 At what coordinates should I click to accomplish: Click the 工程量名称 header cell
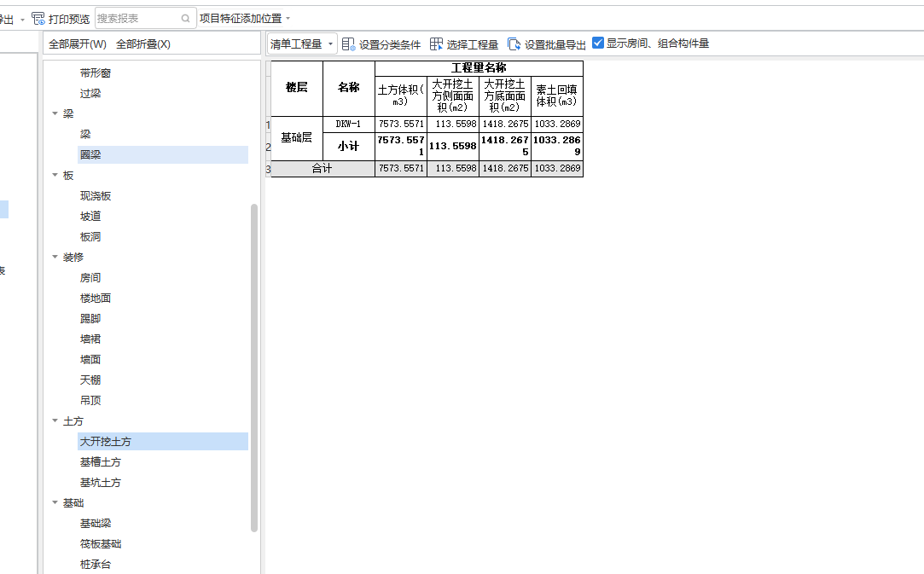[479, 68]
